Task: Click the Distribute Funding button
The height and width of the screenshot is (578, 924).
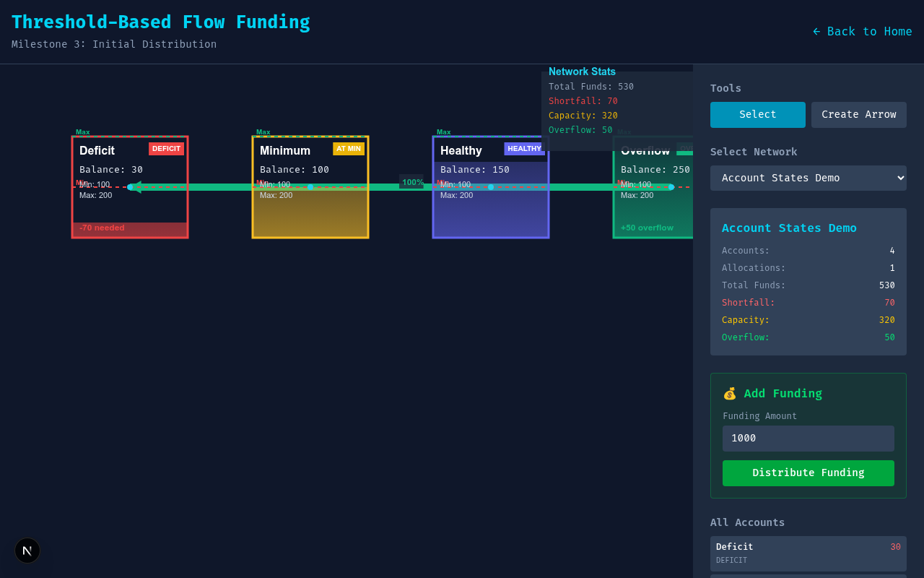Action: tap(808, 473)
